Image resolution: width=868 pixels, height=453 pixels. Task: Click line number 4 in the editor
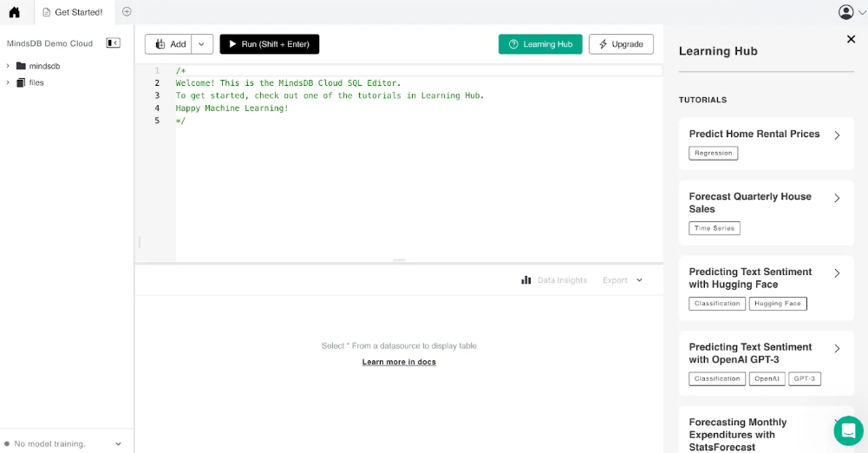pyautogui.click(x=157, y=108)
